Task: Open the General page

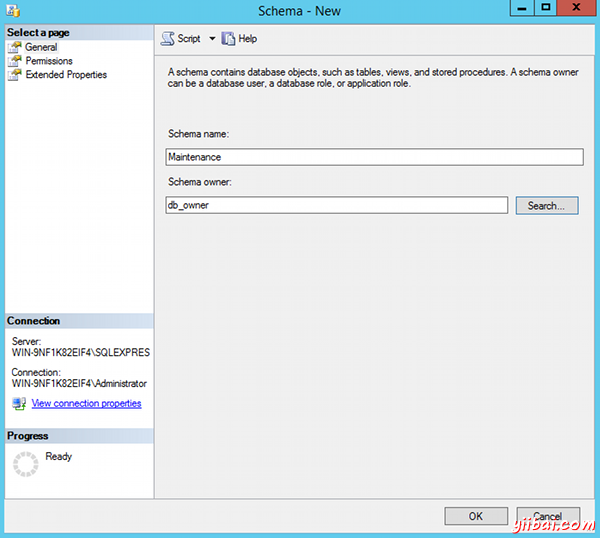Action: [41, 47]
